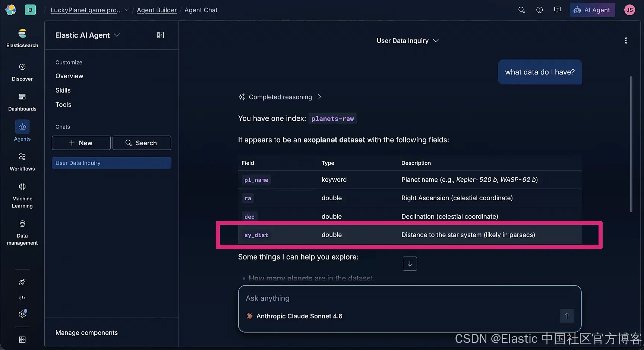Open the User Data Inquiry title dropdown

(x=407, y=41)
